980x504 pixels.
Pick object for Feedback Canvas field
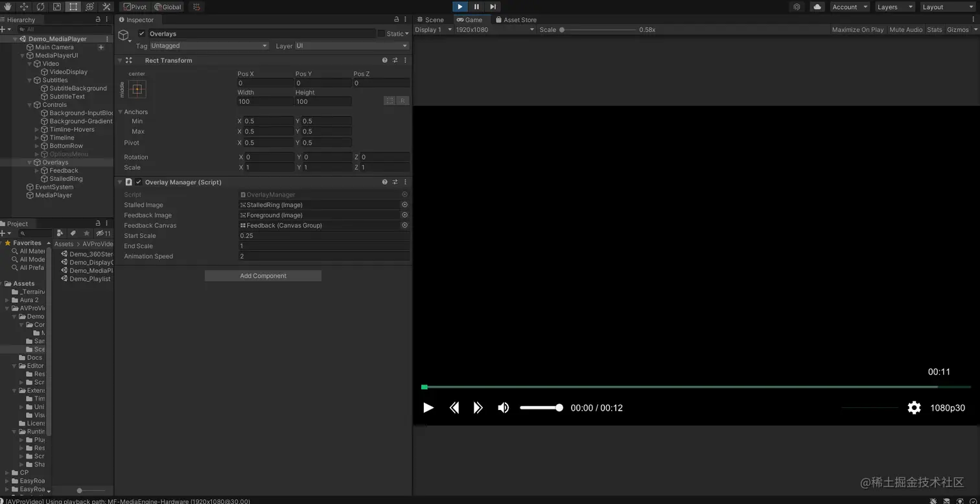(x=404, y=226)
